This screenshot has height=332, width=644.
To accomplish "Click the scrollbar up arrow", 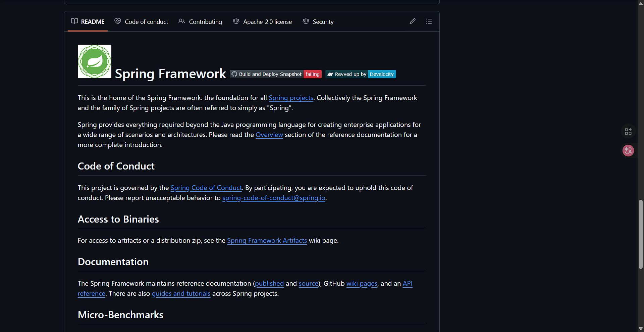I will 641,3.
